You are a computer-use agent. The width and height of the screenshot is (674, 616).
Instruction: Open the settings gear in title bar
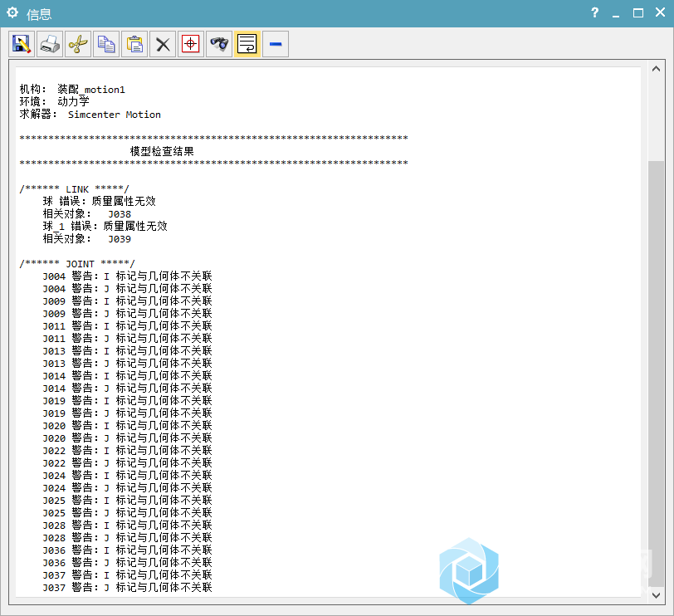coord(12,13)
